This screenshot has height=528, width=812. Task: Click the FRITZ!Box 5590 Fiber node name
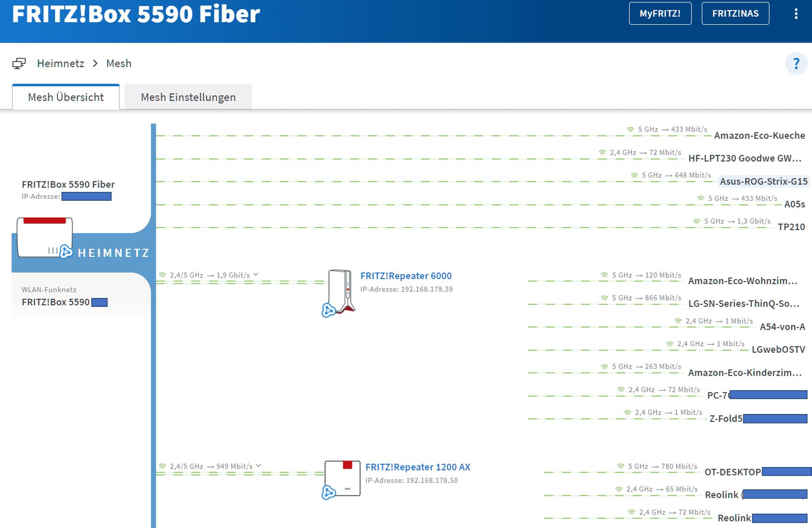68,184
